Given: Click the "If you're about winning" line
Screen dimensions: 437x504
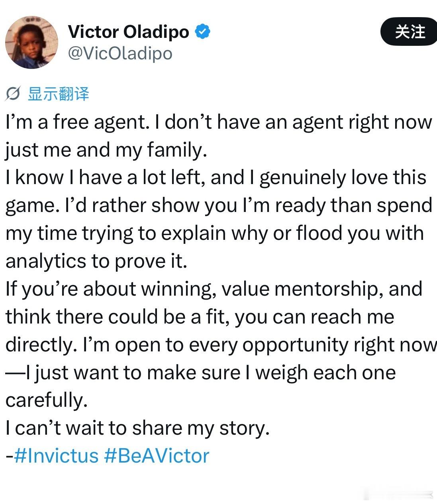Looking at the screenshot, I should [x=214, y=289].
